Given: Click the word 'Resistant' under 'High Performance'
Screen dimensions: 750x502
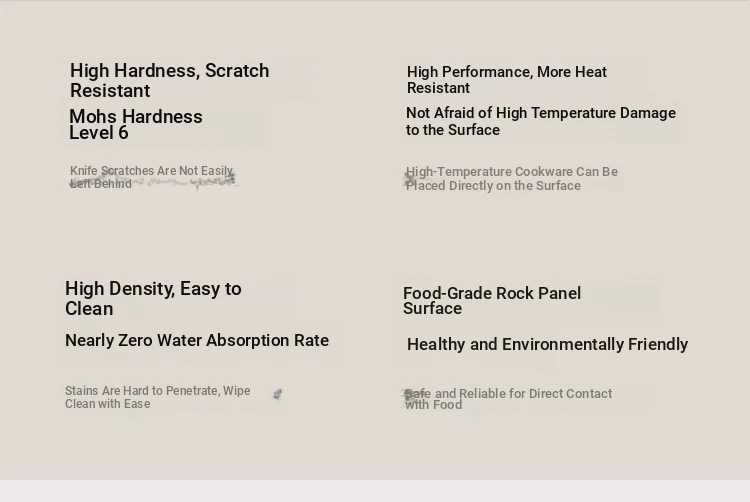Looking at the screenshot, I should (x=438, y=88).
